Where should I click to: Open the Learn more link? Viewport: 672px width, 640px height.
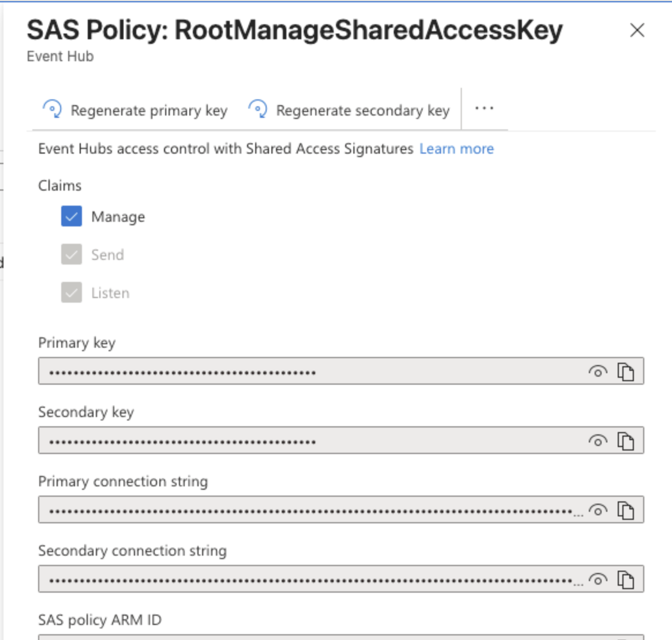tap(456, 148)
